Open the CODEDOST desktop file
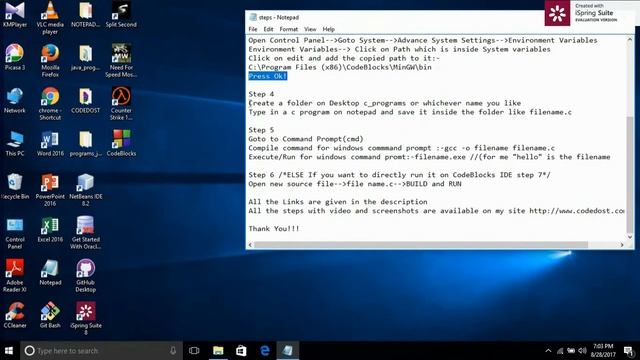Image resolution: width=640 pixels, height=360 pixels. (85, 100)
